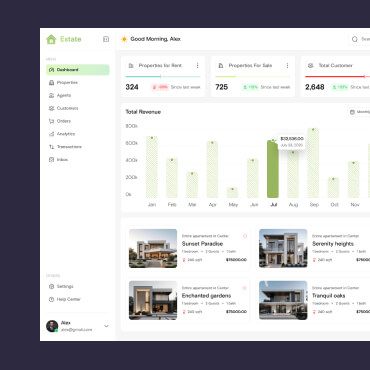The height and width of the screenshot is (370, 370).
Task: Open three-dot menu on Properties for Rent
Action: coord(197,66)
